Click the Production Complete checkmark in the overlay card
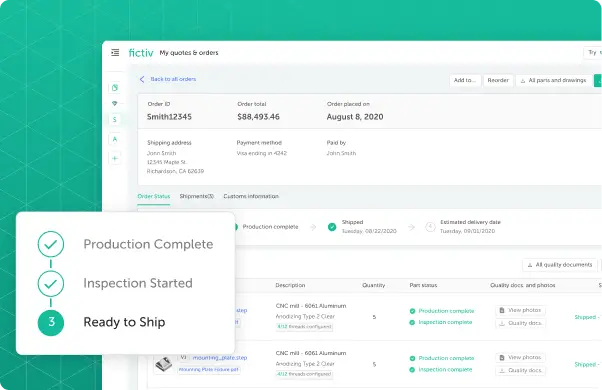The height and width of the screenshot is (390, 602). pos(51,244)
